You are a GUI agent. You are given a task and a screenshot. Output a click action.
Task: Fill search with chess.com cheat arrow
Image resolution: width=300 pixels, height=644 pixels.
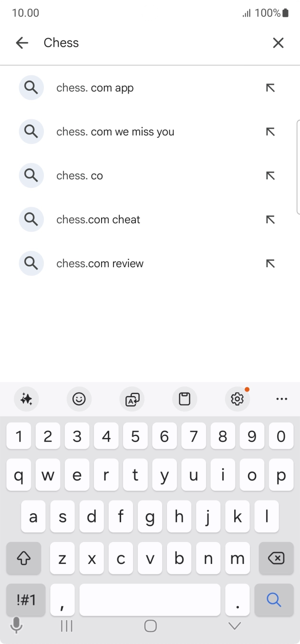[270, 219]
